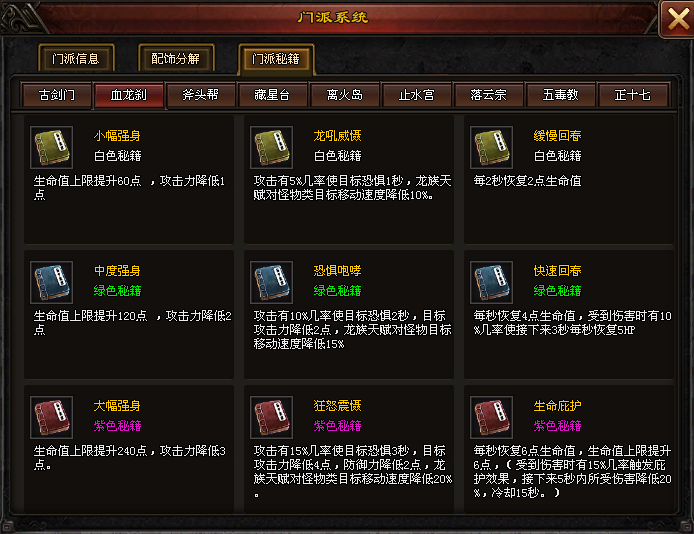
Task: Click the 正十七 sect tab
Action: tap(633, 95)
